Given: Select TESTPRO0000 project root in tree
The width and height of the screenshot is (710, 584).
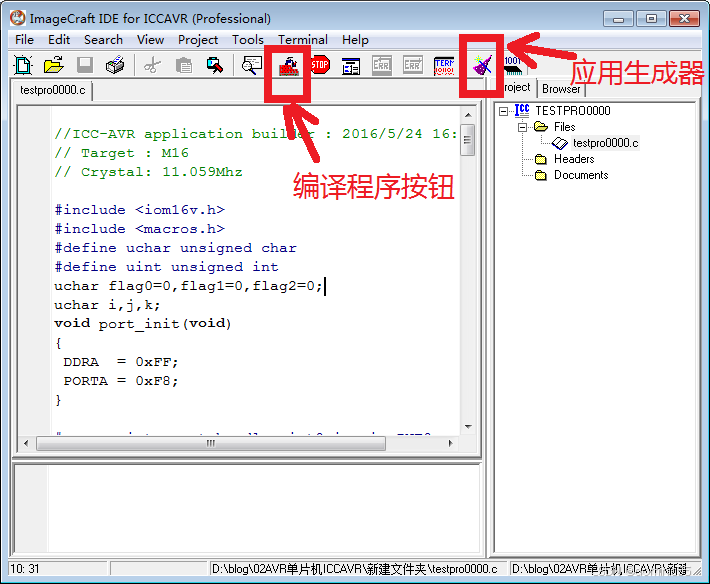Looking at the screenshot, I should click(x=573, y=110).
